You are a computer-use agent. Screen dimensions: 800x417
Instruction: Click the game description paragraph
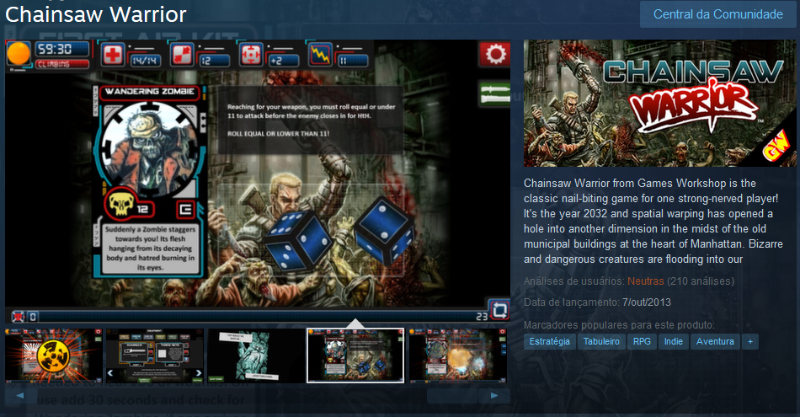click(654, 221)
